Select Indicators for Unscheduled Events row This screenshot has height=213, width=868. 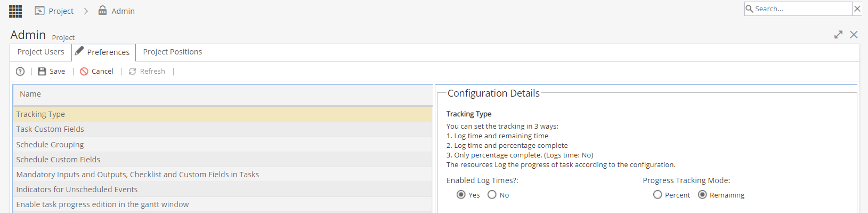click(x=222, y=190)
